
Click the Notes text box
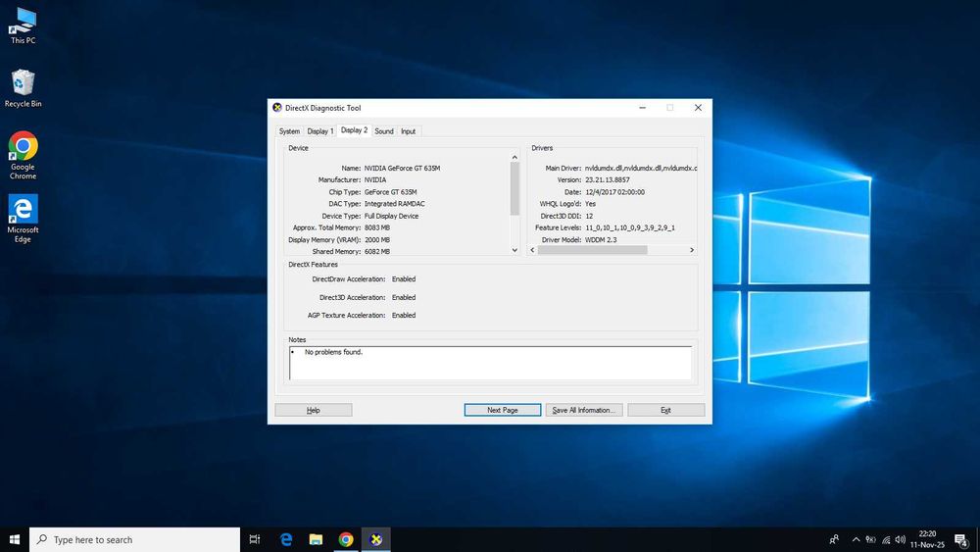click(x=490, y=363)
